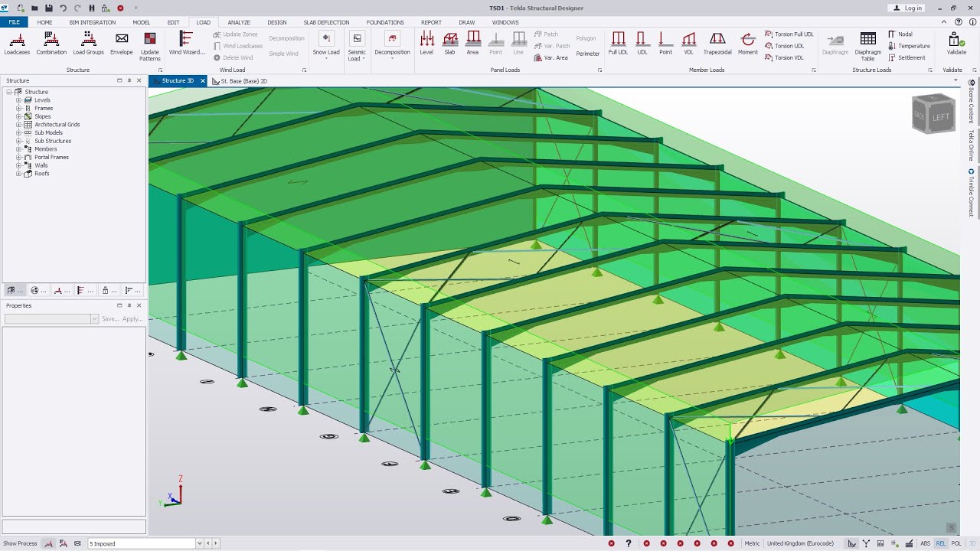Select the UDL member load tool
This screenshot has width=980, height=551.
pos(642,44)
